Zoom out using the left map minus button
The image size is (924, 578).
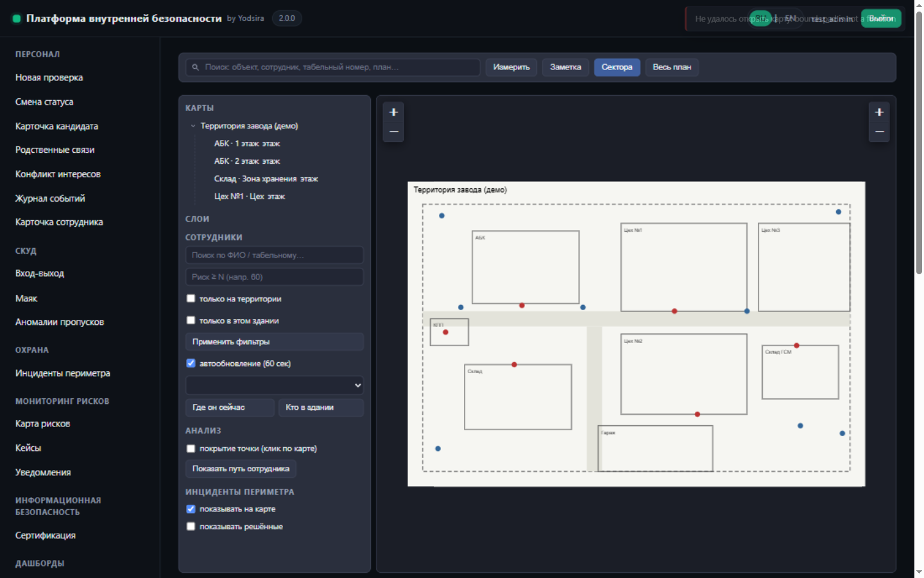(394, 132)
